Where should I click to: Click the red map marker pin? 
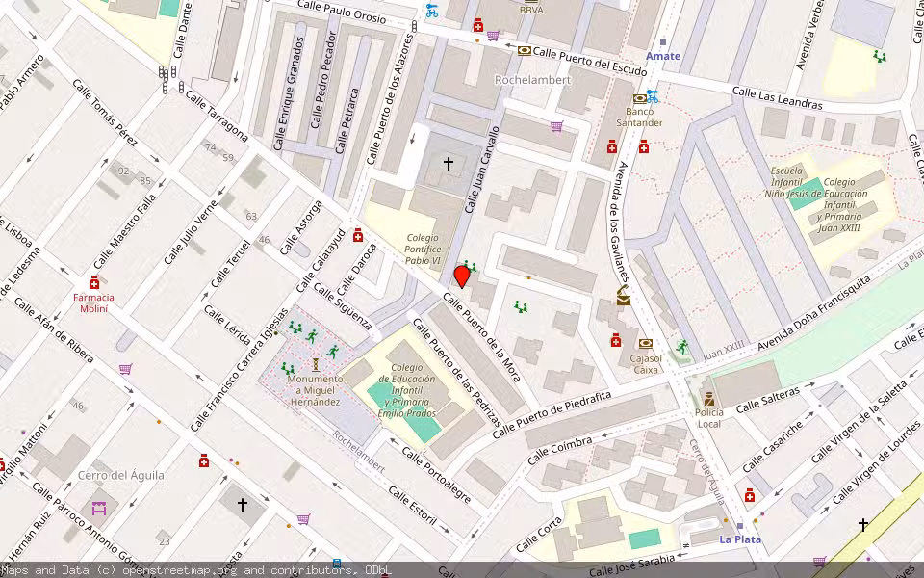coord(463,277)
